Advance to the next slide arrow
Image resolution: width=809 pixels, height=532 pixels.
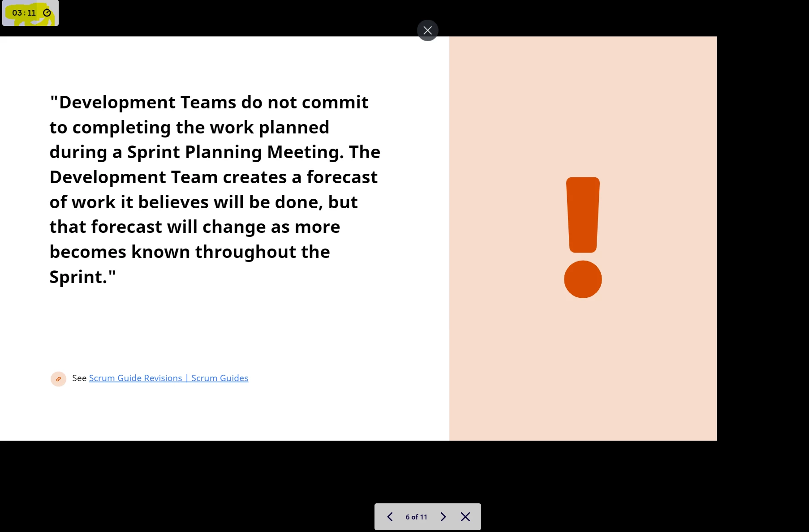tap(443, 517)
